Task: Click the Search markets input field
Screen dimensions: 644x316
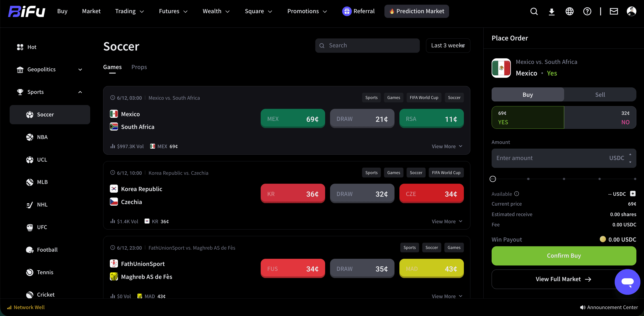Action: (x=367, y=45)
